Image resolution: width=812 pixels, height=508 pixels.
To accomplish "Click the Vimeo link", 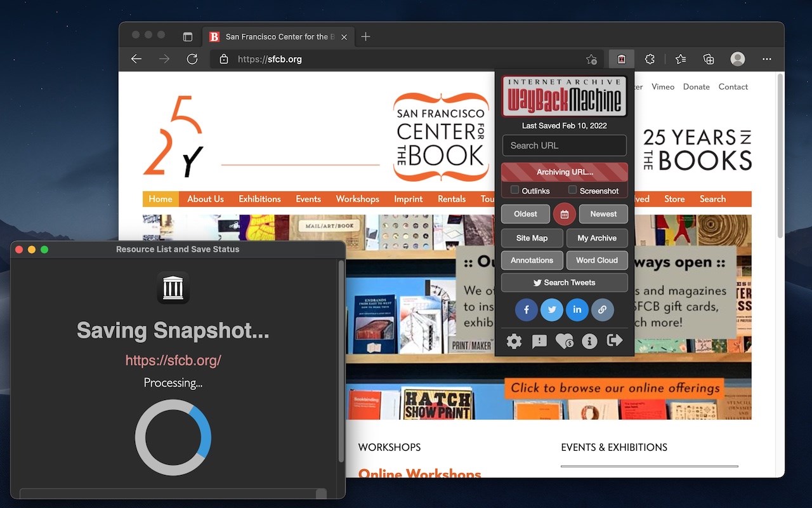I will click(663, 87).
